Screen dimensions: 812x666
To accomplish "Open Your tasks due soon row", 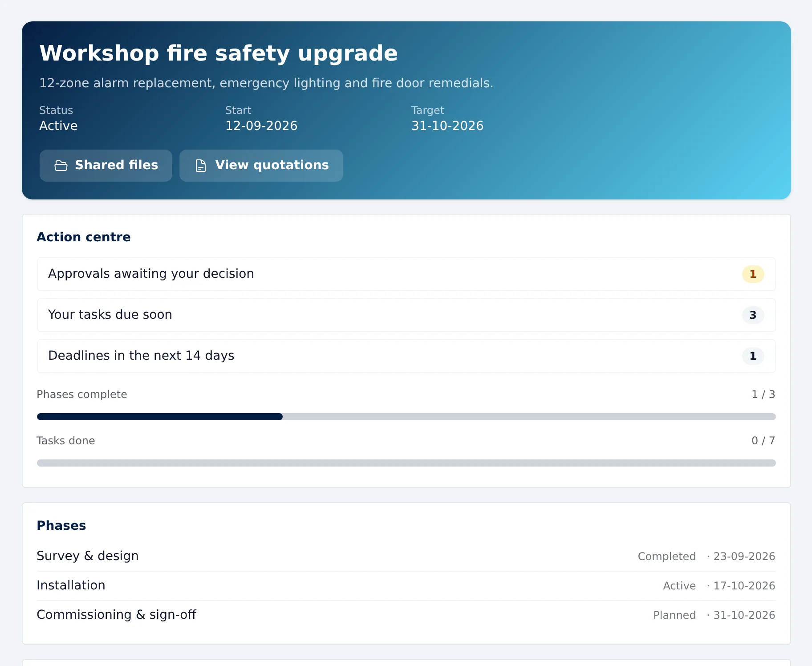I will click(x=406, y=315).
